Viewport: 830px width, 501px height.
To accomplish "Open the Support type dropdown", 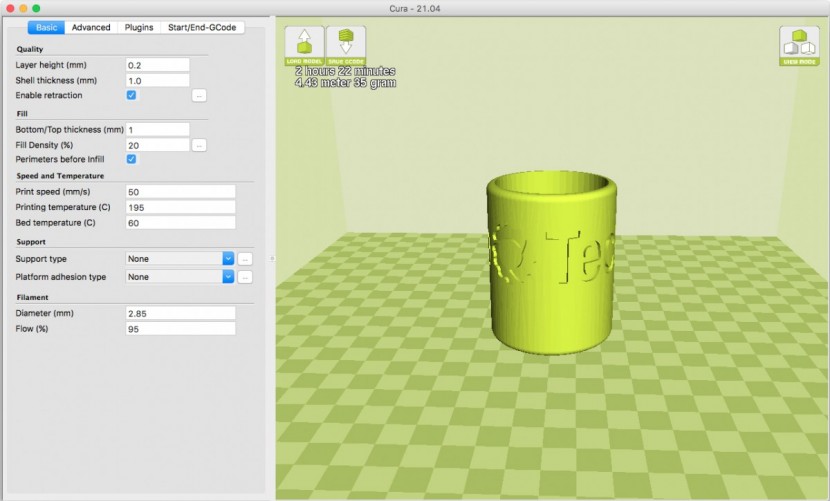I will [180, 258].
